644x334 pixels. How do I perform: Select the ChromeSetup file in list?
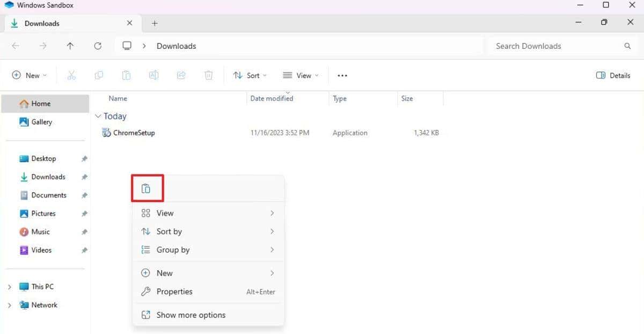[x=134, y=133]
